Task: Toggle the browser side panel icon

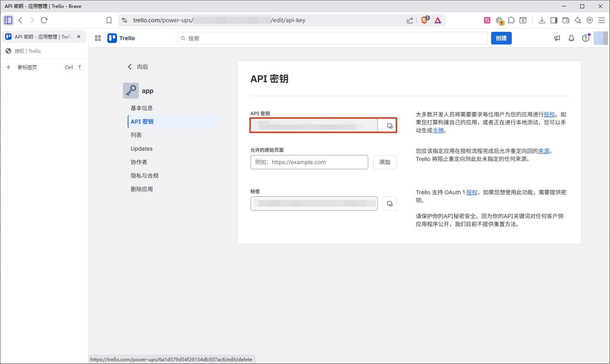Action: click(x=554, y=20)
